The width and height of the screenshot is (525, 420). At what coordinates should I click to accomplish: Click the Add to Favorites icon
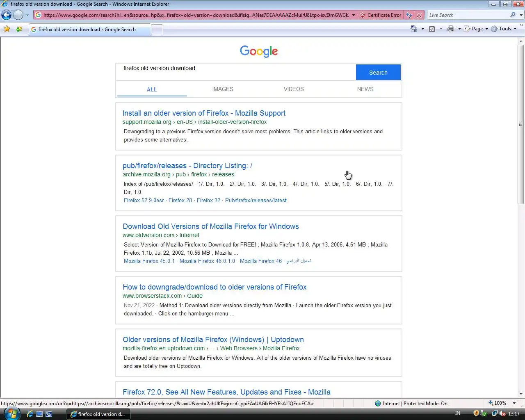[19, 29]
